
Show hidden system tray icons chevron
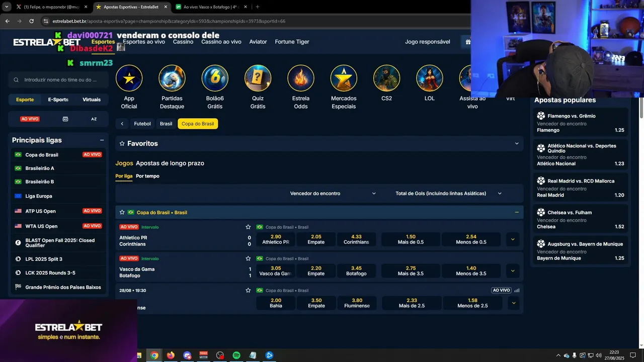coord(558,355)
